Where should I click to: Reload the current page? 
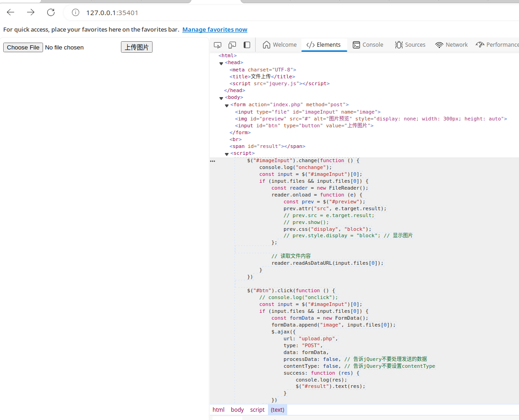[51, 12]
